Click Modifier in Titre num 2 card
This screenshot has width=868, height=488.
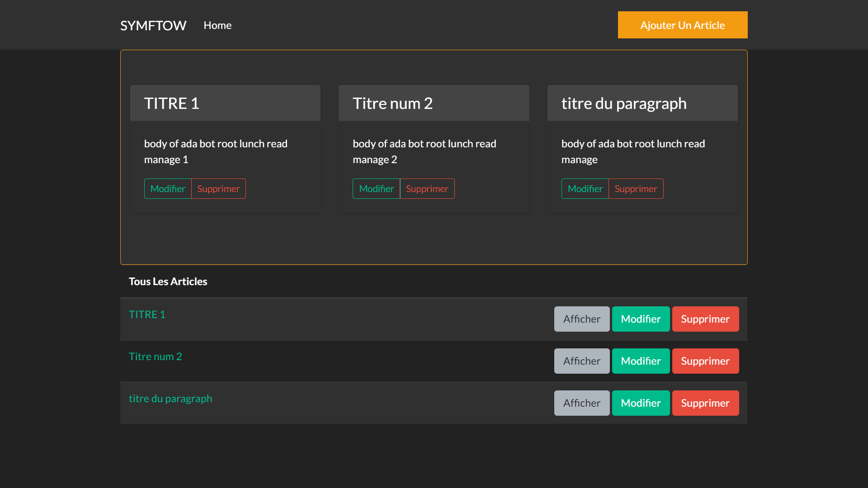pos(376,189)
